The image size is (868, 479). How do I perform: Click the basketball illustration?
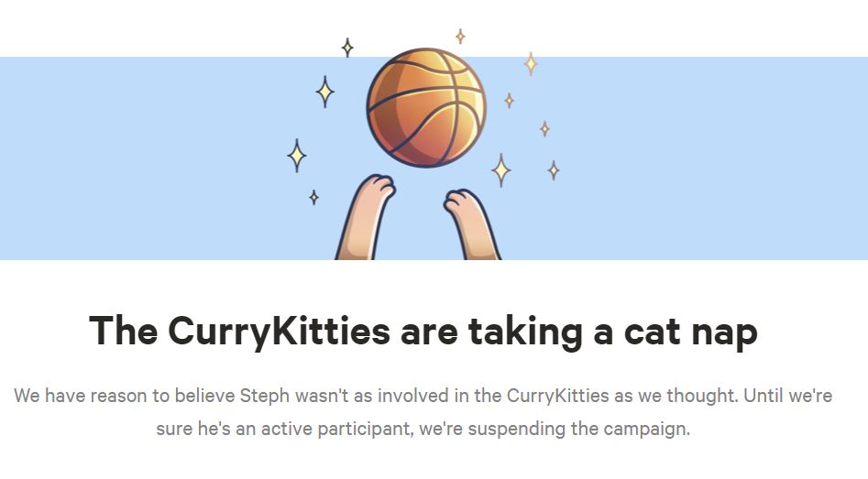pos(425,107)
